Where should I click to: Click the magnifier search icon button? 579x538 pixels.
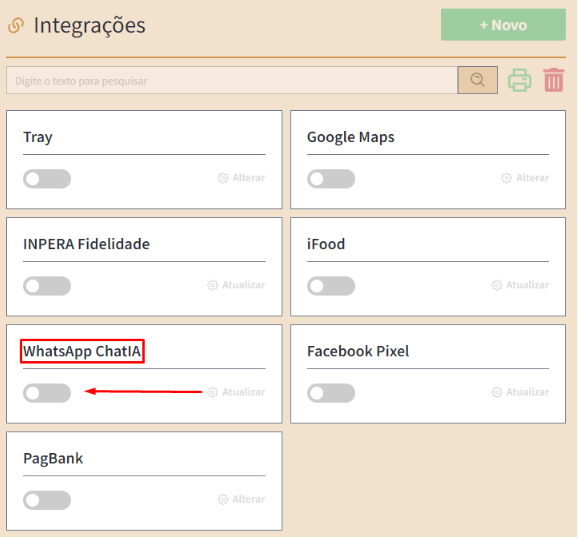pos(477,80)
